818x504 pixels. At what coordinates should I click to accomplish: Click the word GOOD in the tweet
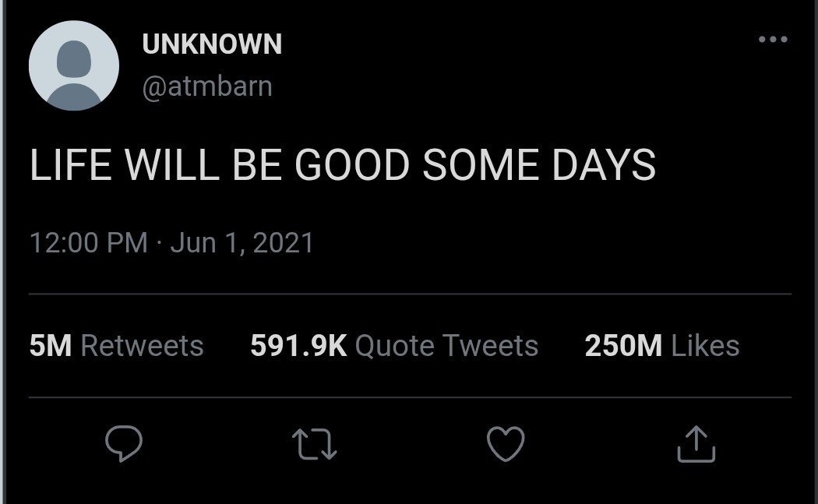(x=351, y=165)
